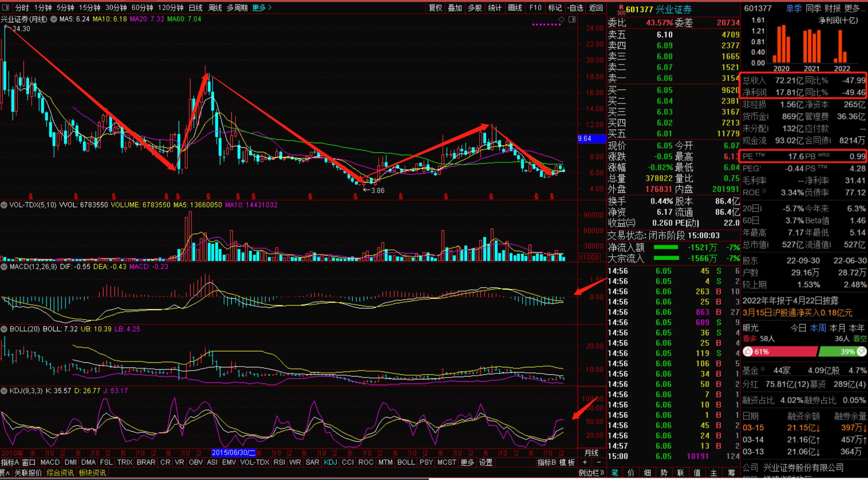Apply the BOLL indicator from the bottom bar
Image resolution: width=868 pixels, height=480 pixels.
[406, 463]
